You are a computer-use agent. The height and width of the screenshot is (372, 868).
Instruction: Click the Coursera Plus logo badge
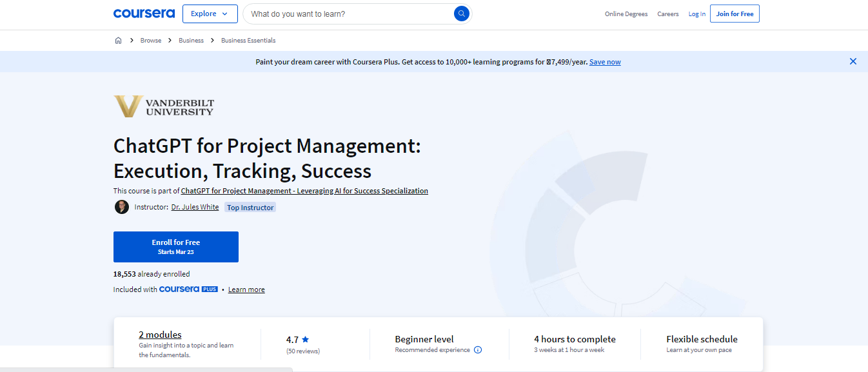tap(188, 289)
